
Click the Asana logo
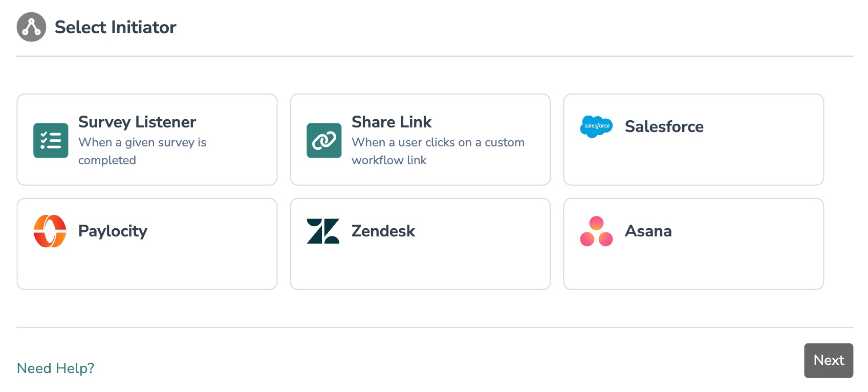pos(595,231)
